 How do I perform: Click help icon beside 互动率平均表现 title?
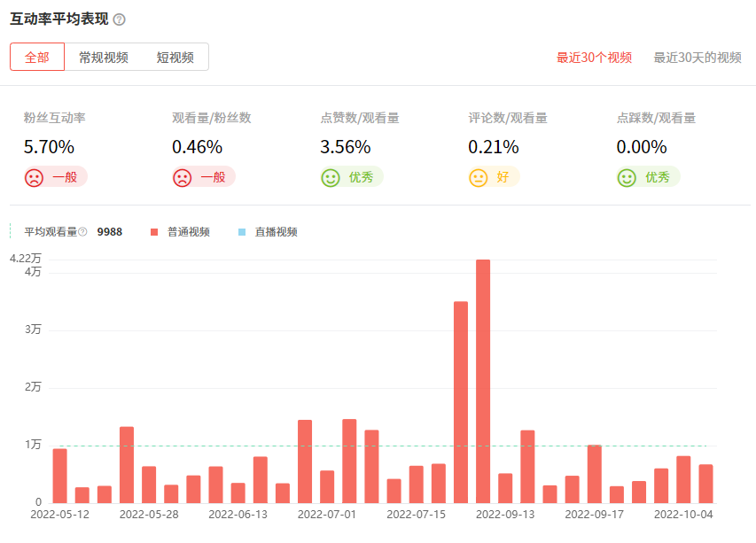[x=120, y=19]
